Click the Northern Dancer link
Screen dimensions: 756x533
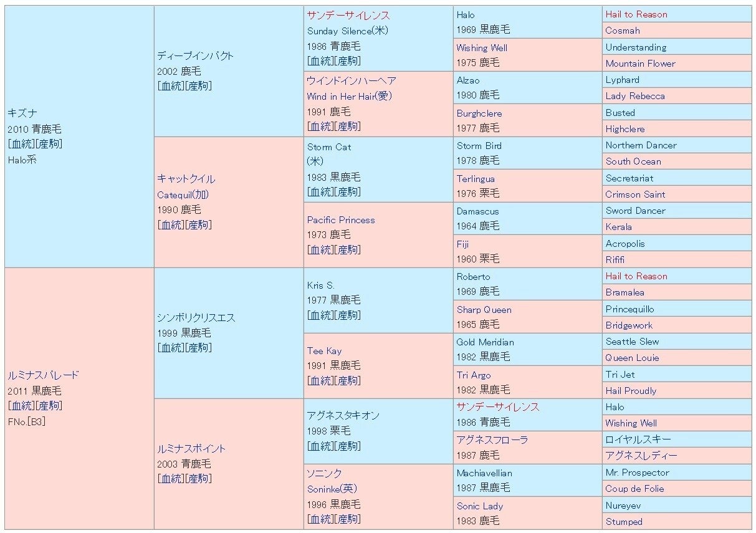641,145
